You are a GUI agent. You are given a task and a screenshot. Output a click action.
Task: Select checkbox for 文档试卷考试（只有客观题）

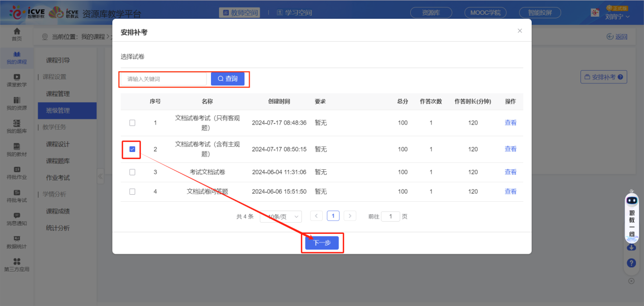point(132,123)
